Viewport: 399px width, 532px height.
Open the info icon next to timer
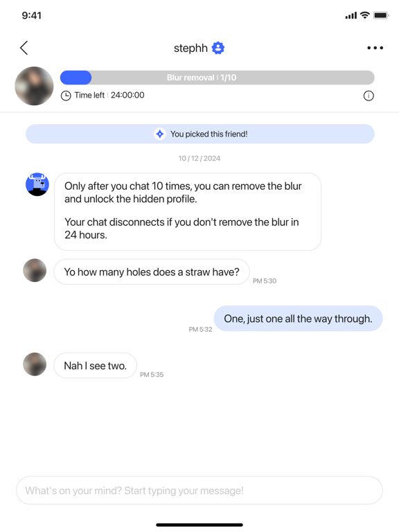[369, 96]
